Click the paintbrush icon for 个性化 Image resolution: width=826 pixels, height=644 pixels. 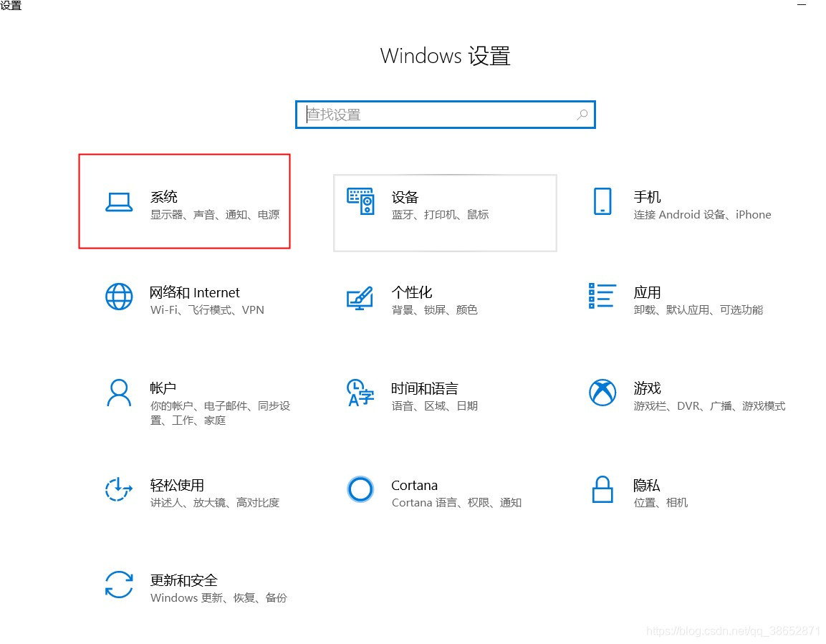[360, 298]
